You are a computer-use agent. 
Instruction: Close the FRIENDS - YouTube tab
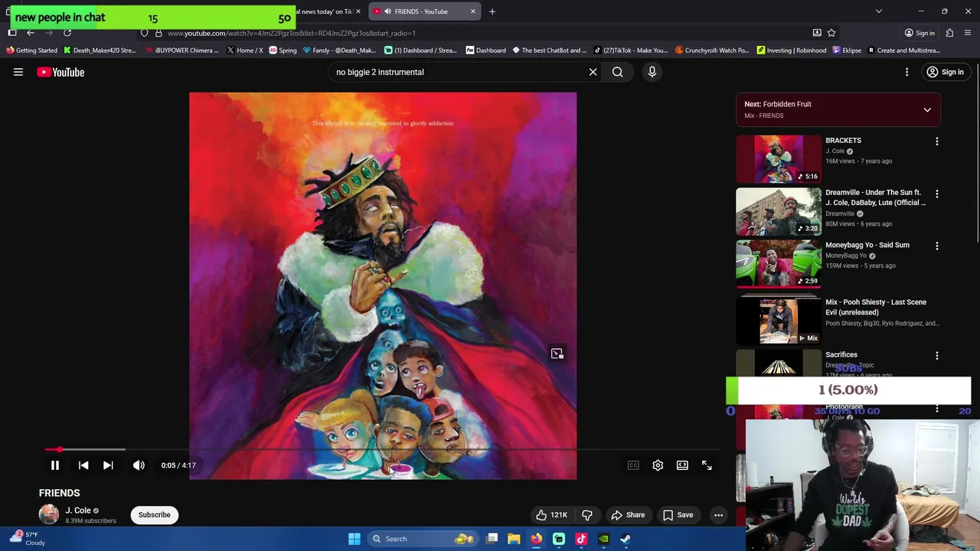tap(473, 11)
